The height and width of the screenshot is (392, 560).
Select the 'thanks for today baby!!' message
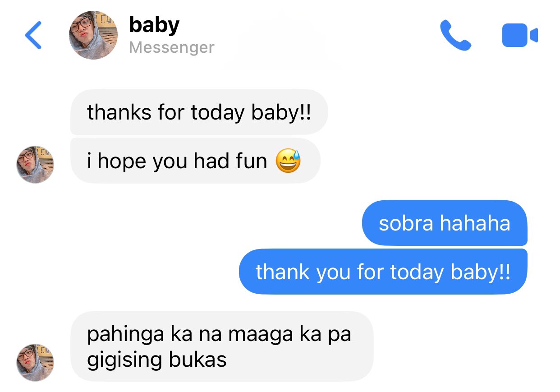pos(199,112)
